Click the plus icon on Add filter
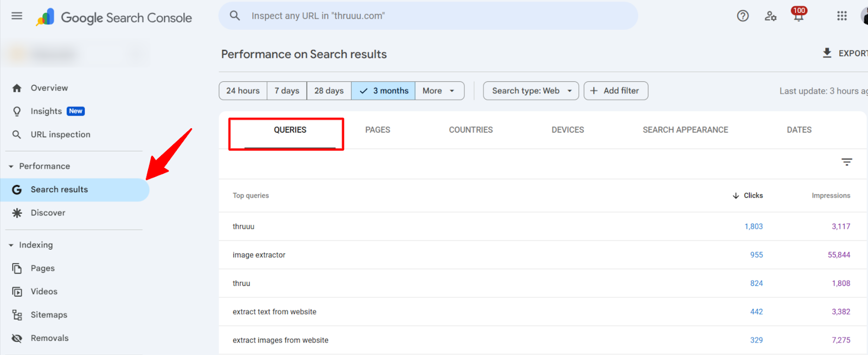868x355 pixels. click(x=593, y=91)
